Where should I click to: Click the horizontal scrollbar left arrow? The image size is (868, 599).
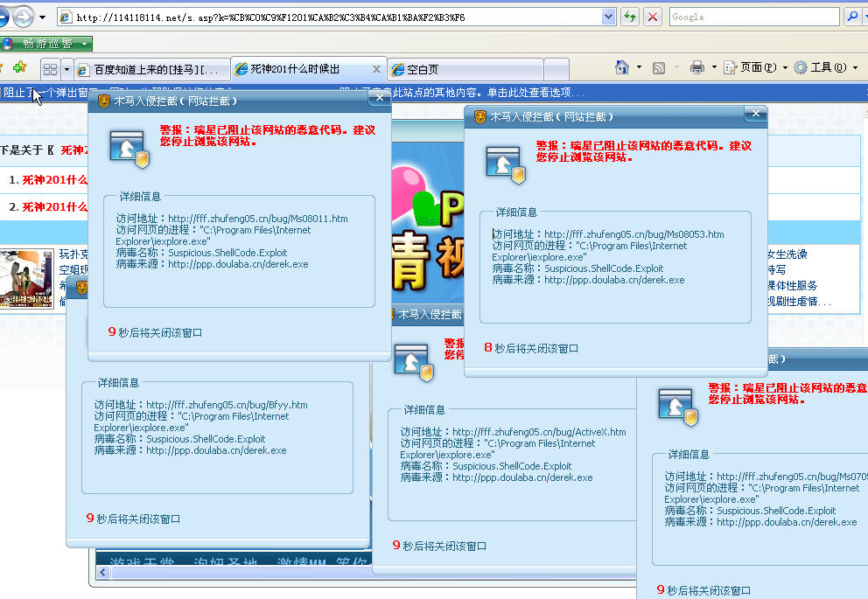pos(103,573)
